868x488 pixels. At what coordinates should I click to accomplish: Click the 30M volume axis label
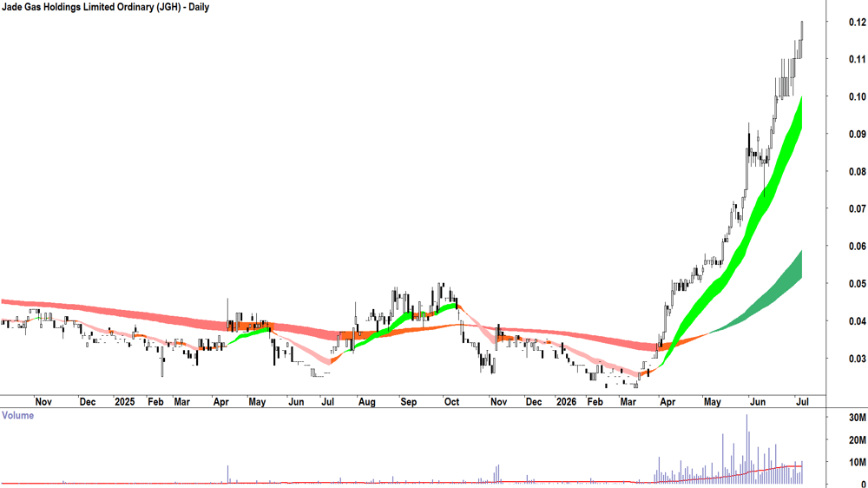pos(857,419)
